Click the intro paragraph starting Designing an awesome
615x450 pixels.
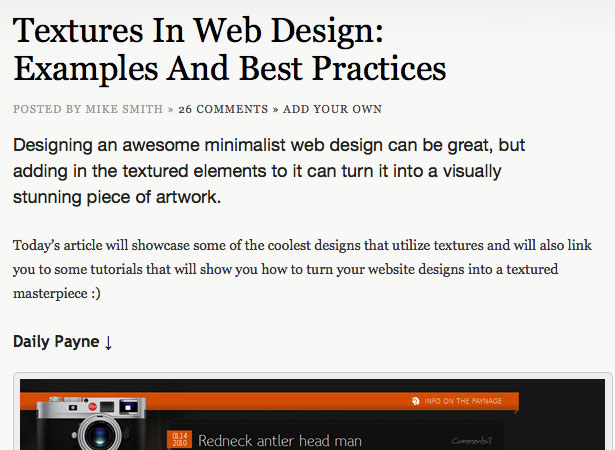point(269,171)
